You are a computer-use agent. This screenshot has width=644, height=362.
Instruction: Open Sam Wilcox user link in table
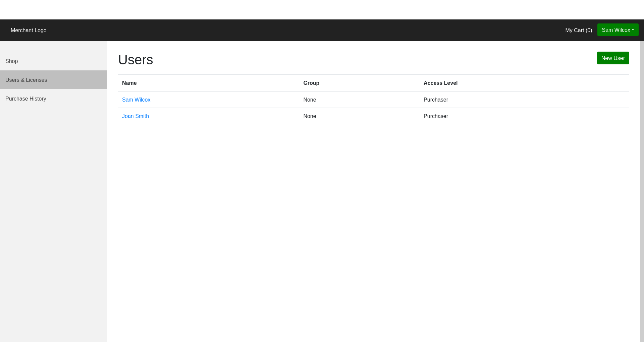136,100
